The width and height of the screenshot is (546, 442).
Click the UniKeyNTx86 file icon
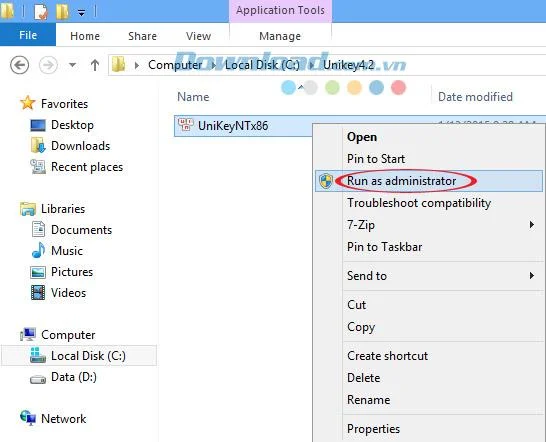(186, 125)
